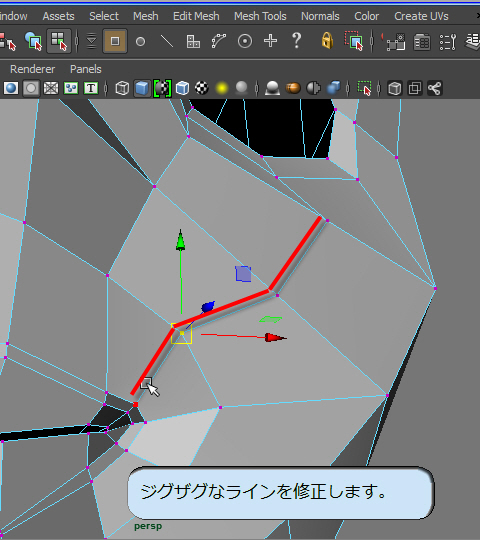
Task: Click the lock selection padlock icon
Action: [327, 41]
